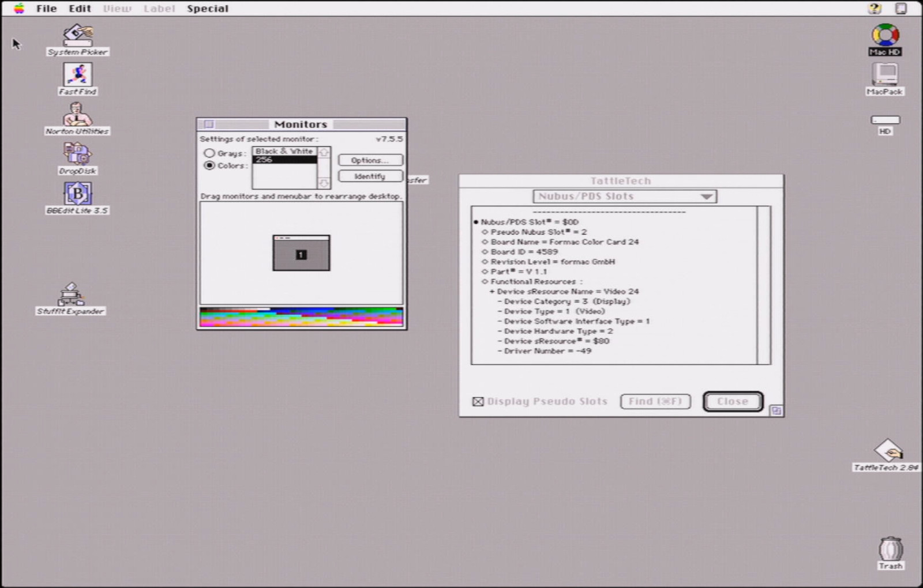Click the TattleTech window resize corner icon
The height and width of the screenshot is (588, 923).
[x=776, y=410]
